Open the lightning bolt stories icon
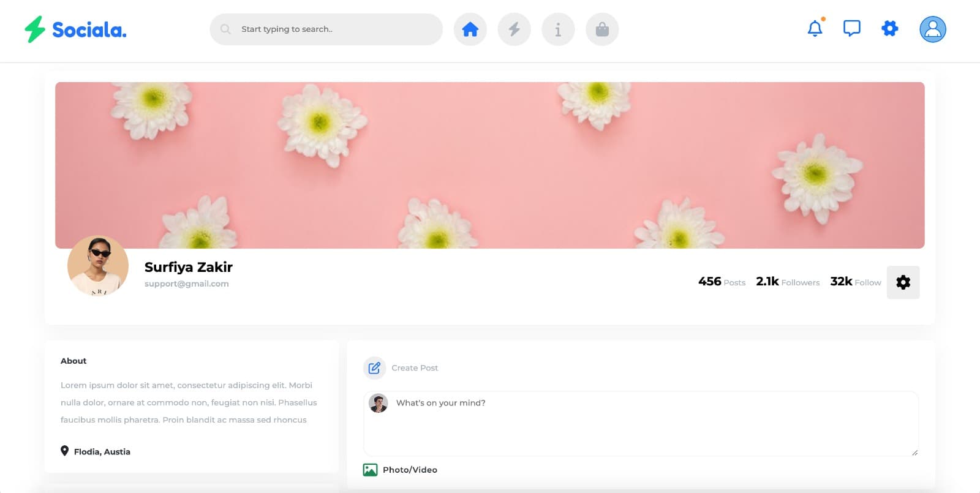Image resolution: width=980 pixels, height=493 pixels. pyautogui.click(x=514, y=29)
